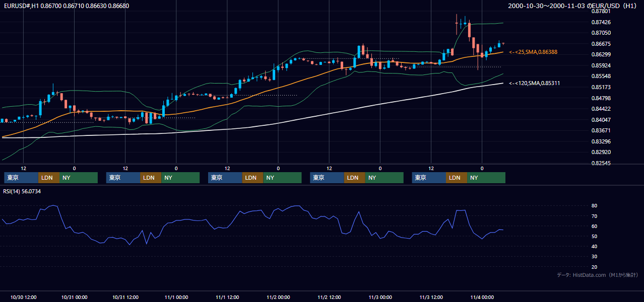
Task: Click RSI scale value 60
Action: coord(595,226)
